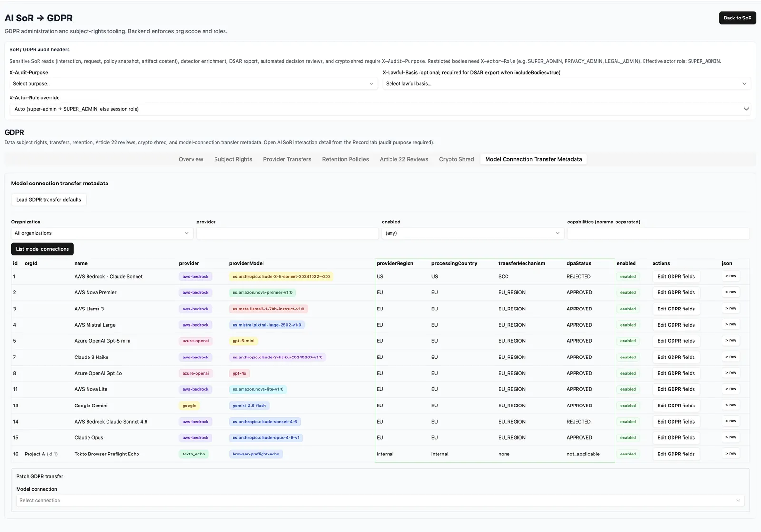This screenshot has height=532, width=761.
Task: Focus the provider filter input field
Action: tap(287, 233)
